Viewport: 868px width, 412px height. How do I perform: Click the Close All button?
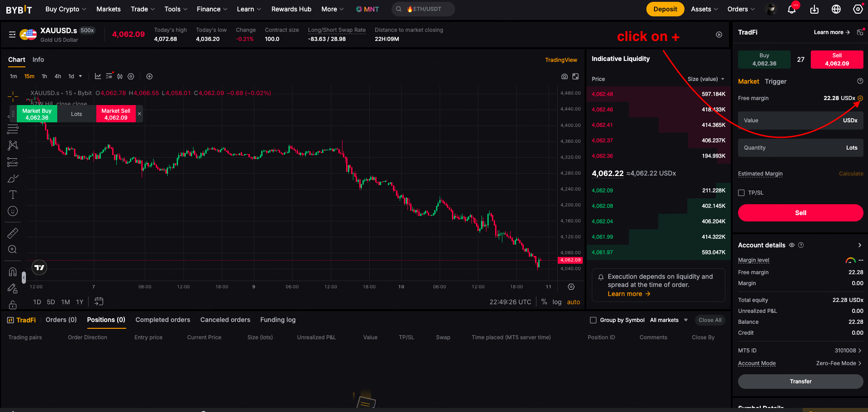(x=710, y=320)
